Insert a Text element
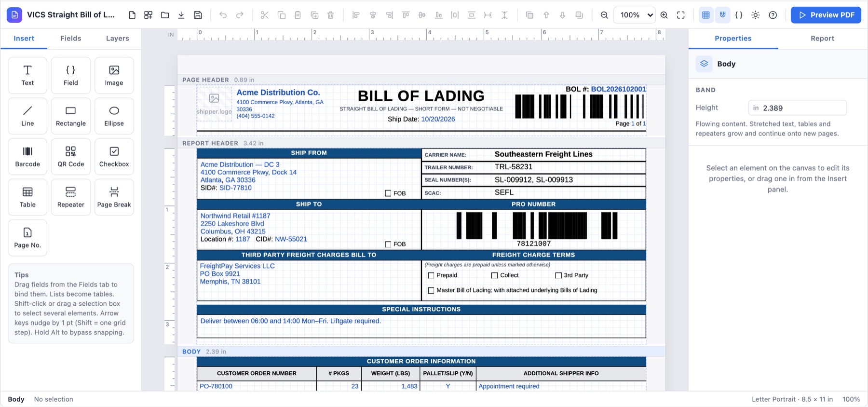The width and height of the screenshot is (868, 407). (27, 75)
